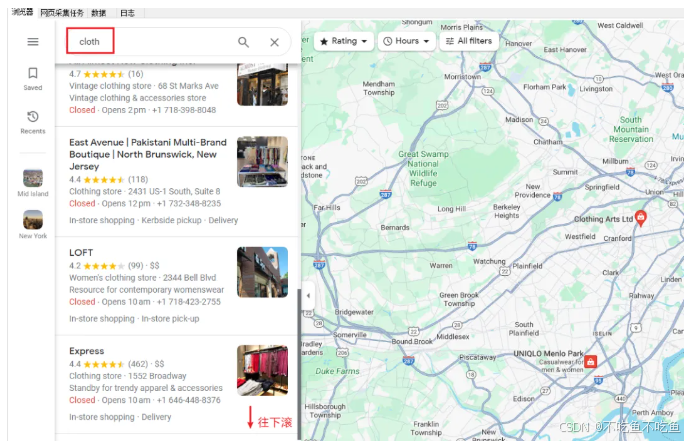Open East Avenue Pakistani Multi-Brand Boutique listing

pyautogui.click(x=176, y=181)
